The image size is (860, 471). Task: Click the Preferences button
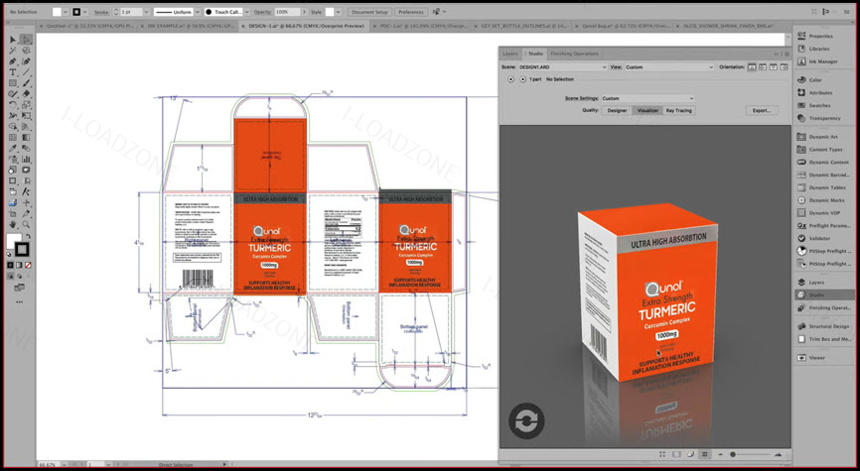pyautogui.click(x=411, y=12)
